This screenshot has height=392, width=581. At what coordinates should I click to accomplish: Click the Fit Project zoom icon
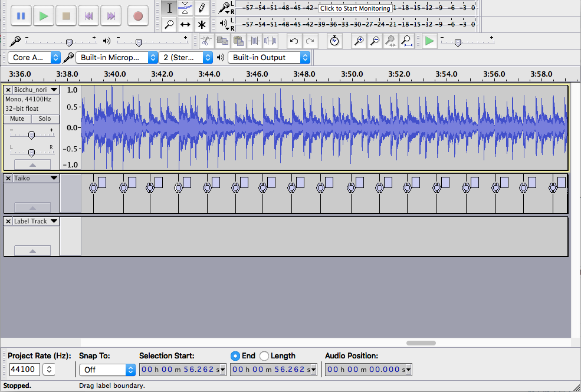pos(407,41)
